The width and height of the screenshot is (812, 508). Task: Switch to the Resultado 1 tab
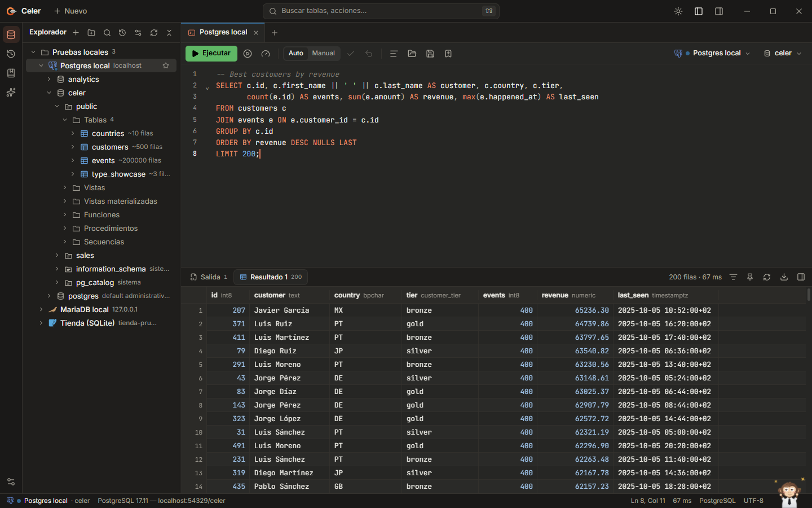click(x=271, y=277)
